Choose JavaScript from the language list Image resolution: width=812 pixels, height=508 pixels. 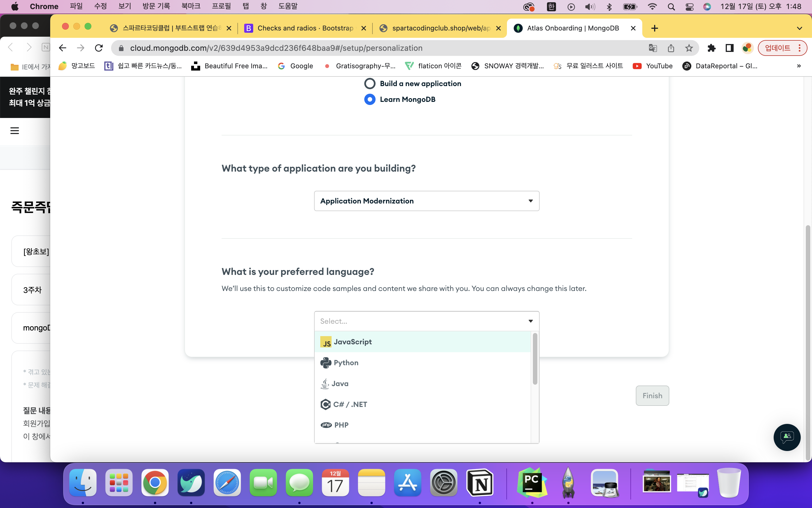click(422, 342)
